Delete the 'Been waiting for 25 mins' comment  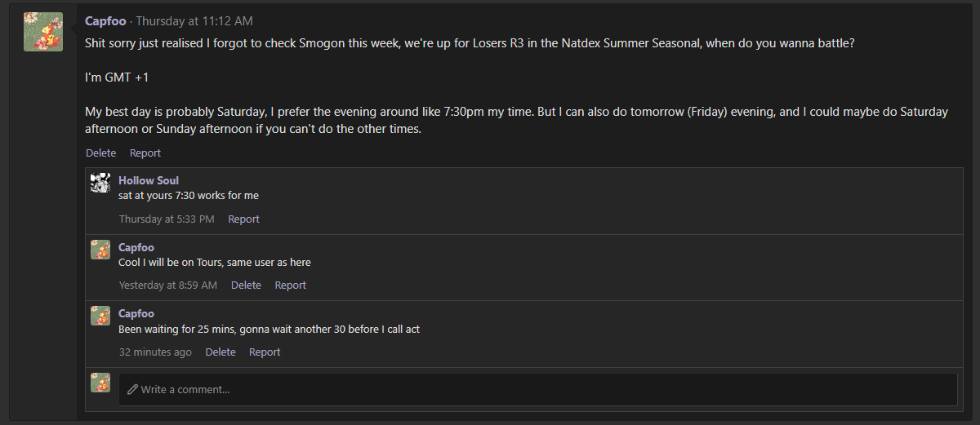coord(220,352)
